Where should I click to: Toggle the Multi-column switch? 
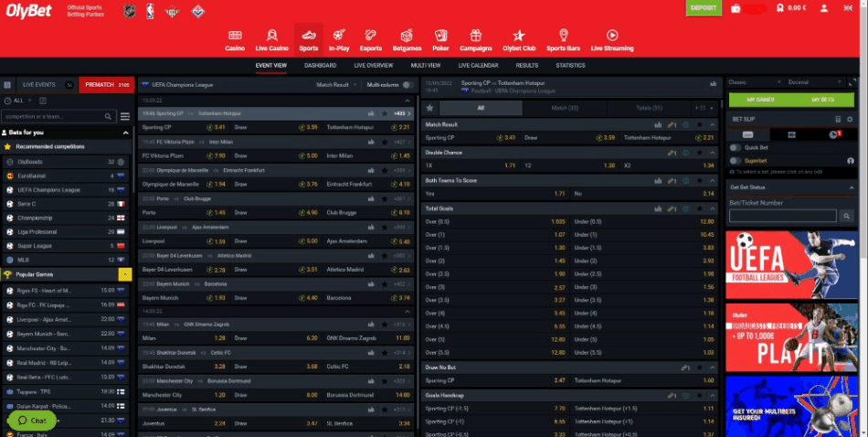point(408,85)
